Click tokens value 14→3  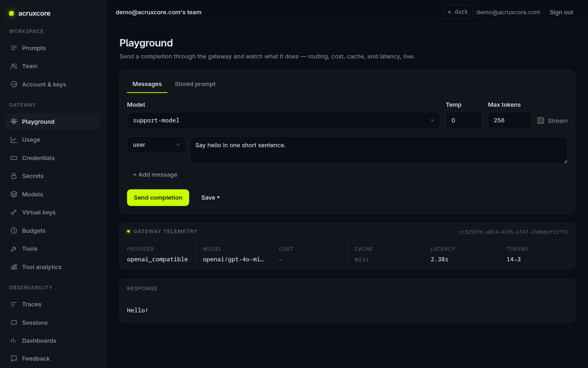[x=514, y=259]
